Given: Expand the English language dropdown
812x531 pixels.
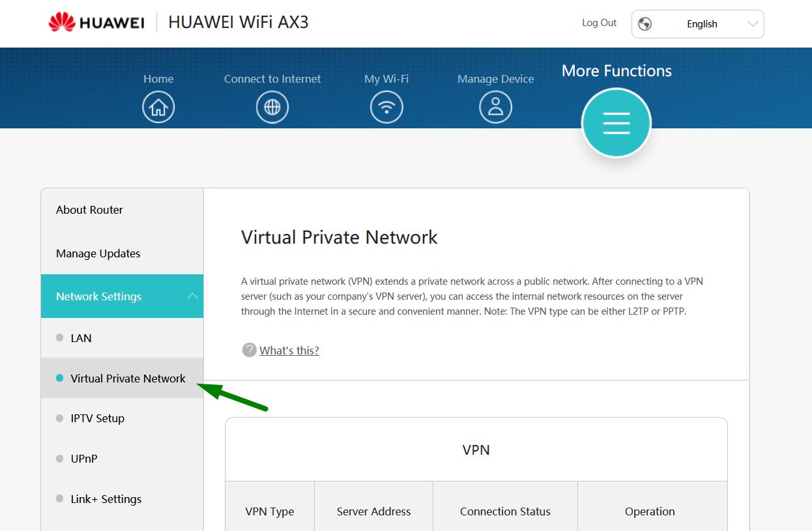Looking at the screenshot, I should click(698, 24).
